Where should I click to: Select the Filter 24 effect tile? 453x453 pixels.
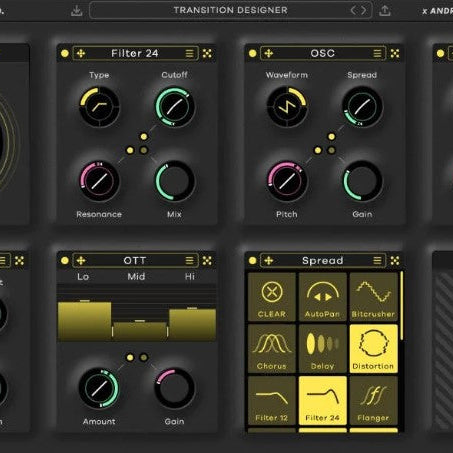coord(322,401)
